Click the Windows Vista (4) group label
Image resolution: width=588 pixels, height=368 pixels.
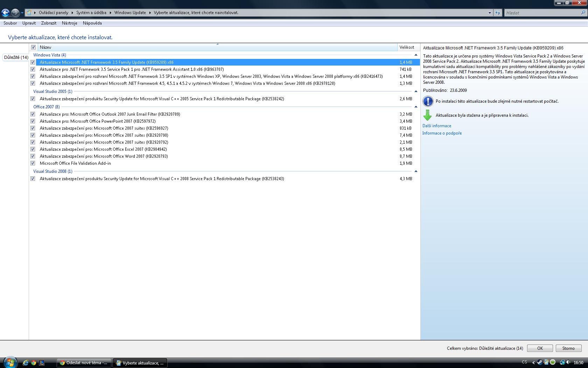click(50, 55)
